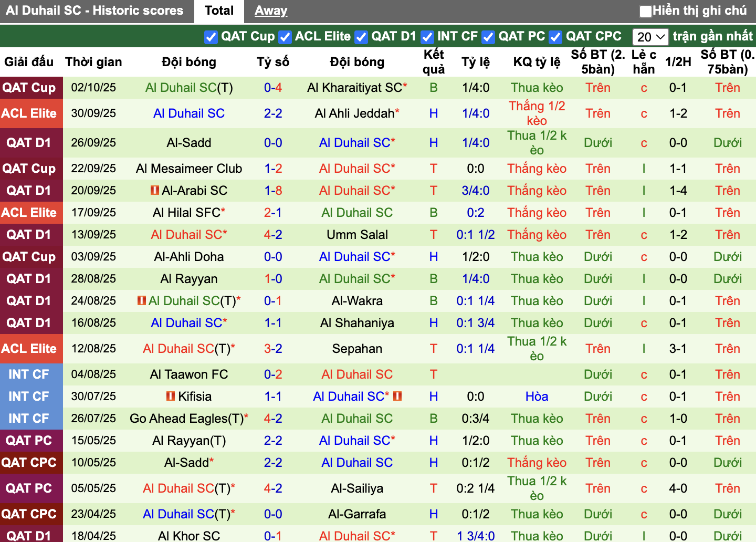Click Thắng 1/2 kèo result on 30/09/25
Viewport: 756px width, 542px height.
[537, 113]
